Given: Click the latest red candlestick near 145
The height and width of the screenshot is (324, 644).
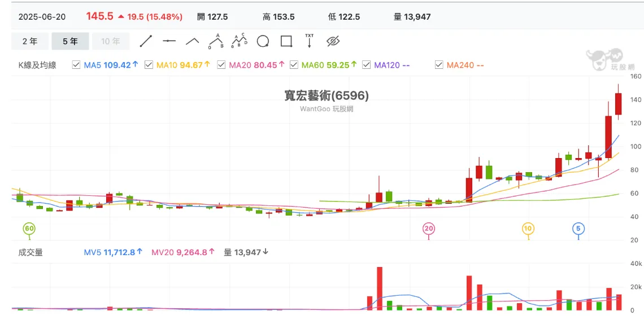Looking at the screenshot, I should click(618, 104).
